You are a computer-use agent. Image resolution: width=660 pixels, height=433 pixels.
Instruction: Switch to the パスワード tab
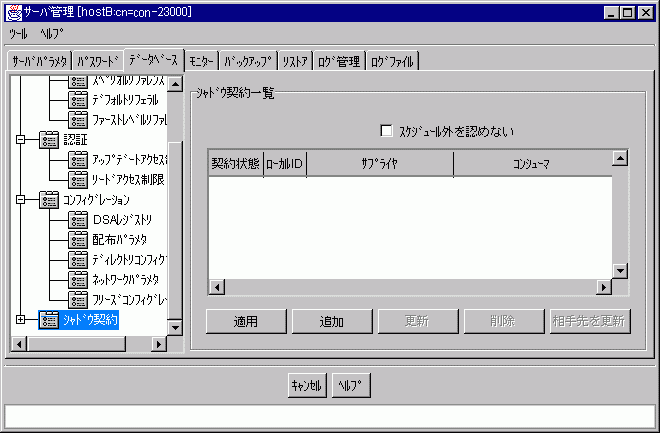(98, 61)
